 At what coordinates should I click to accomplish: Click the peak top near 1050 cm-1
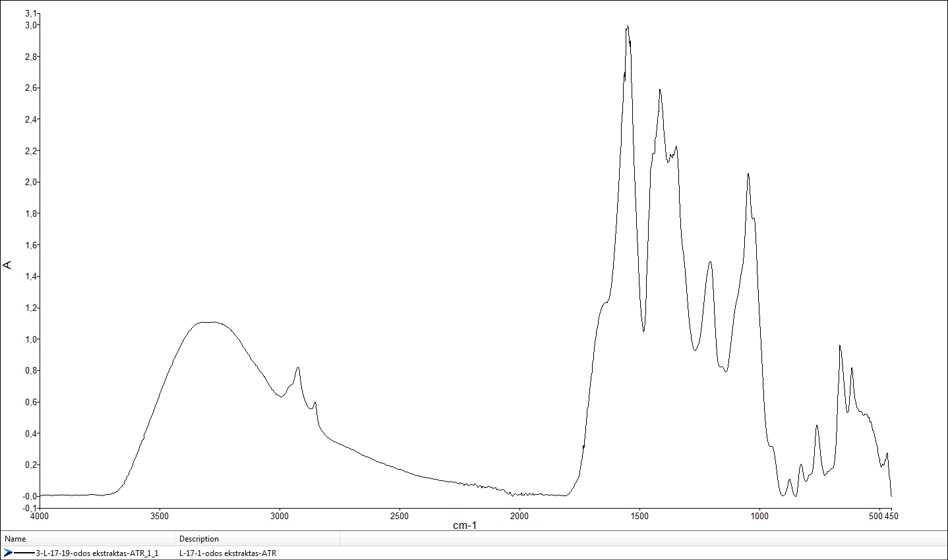tap(748, 175)
